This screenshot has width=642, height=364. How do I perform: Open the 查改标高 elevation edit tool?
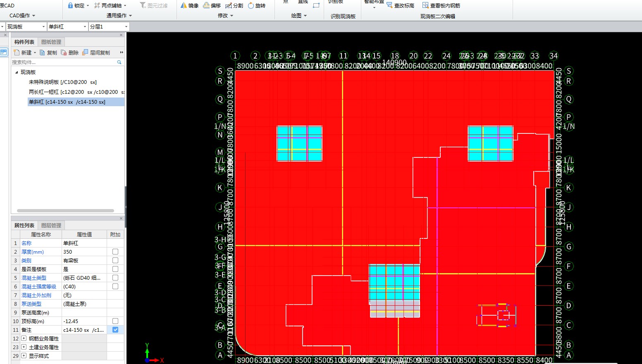point(400,5)
